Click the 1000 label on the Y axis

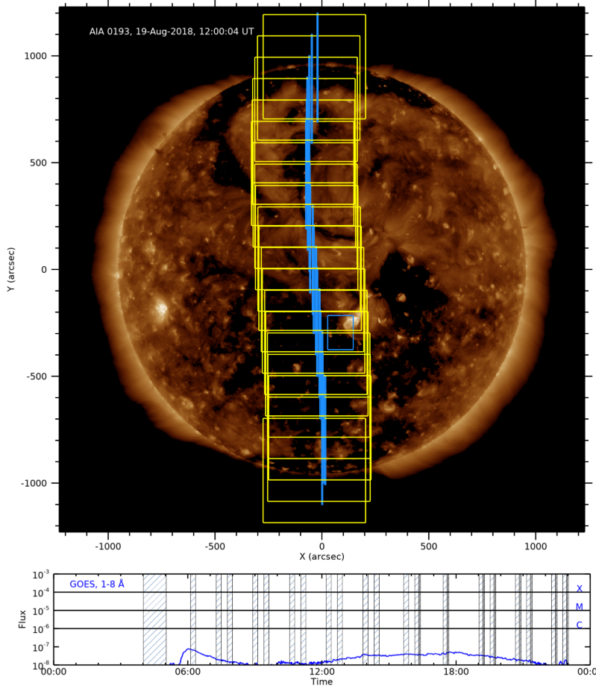35,56
